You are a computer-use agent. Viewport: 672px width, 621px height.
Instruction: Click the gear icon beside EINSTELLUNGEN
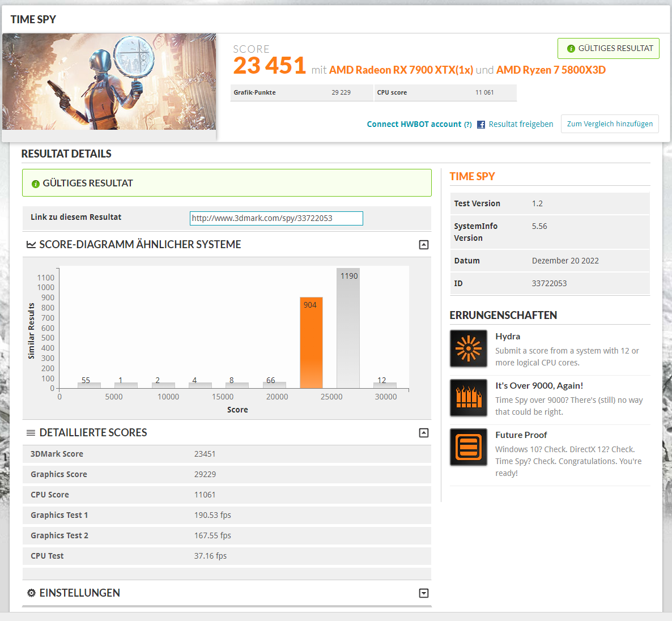pos(31,593)
